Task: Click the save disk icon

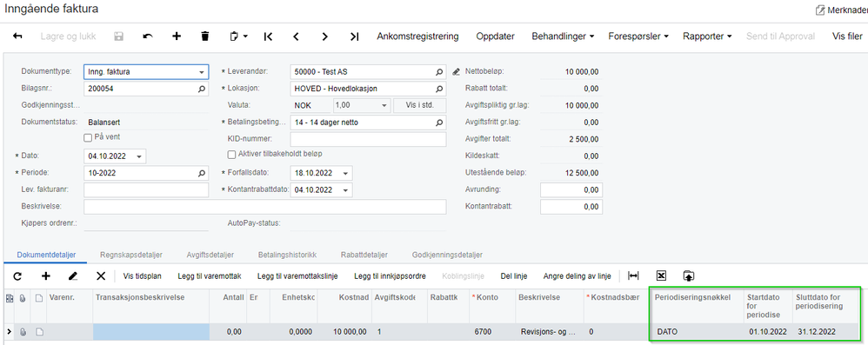Action: (118, 36)
